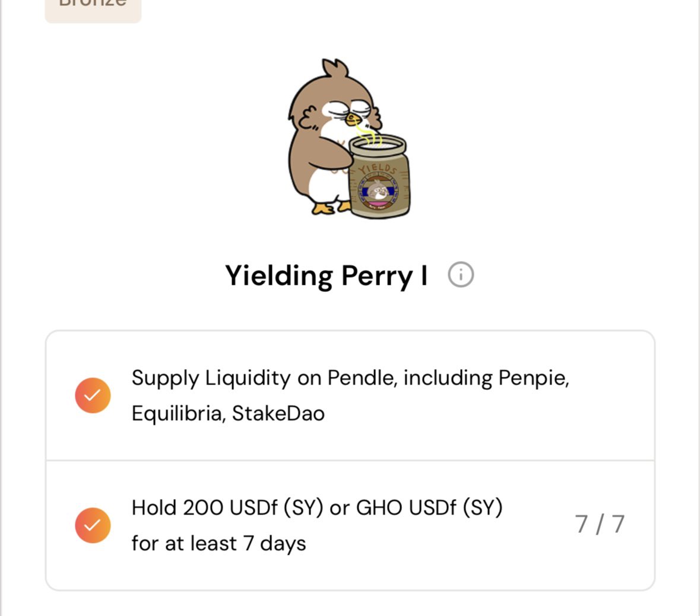The image size is (700, 616).
Task: Select the Yielding Perry I title
Action: (327, 276)
